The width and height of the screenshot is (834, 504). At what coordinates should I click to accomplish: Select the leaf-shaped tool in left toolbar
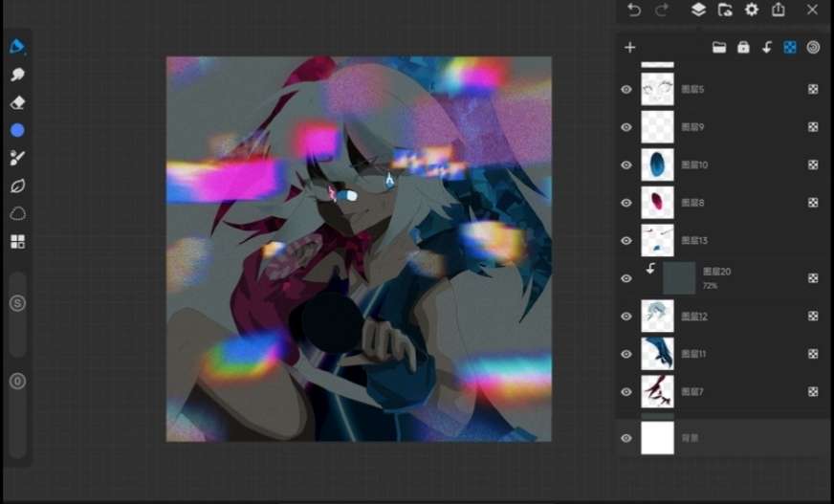pos(17,186)
